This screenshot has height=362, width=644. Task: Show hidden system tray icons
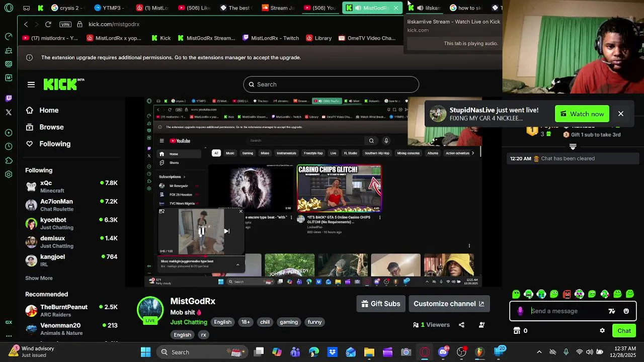pos(539,352)
